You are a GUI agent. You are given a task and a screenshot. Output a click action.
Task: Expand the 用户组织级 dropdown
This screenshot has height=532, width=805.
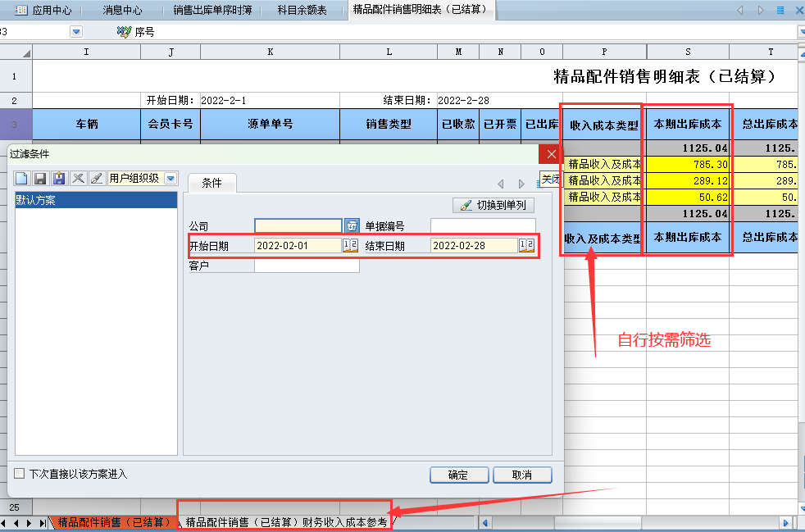(x=171, y=178)
